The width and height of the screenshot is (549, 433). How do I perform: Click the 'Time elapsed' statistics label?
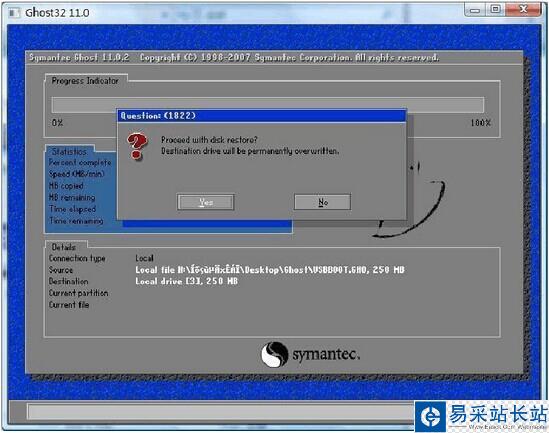(x=72, y=209)
